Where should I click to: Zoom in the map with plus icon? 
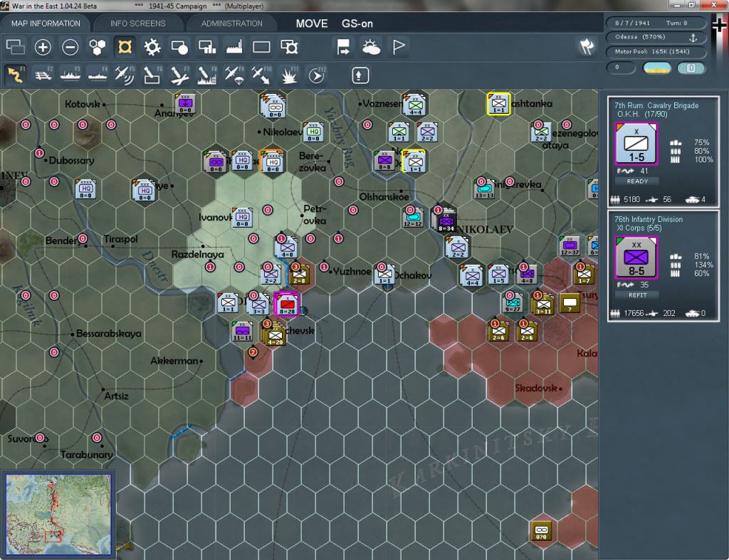pos(43,47)
